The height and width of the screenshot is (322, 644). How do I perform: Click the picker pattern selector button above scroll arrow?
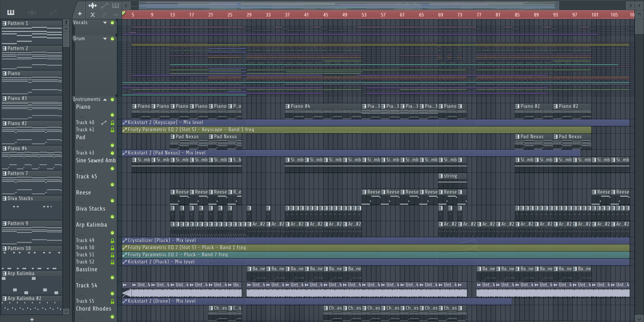click(66, 22)
